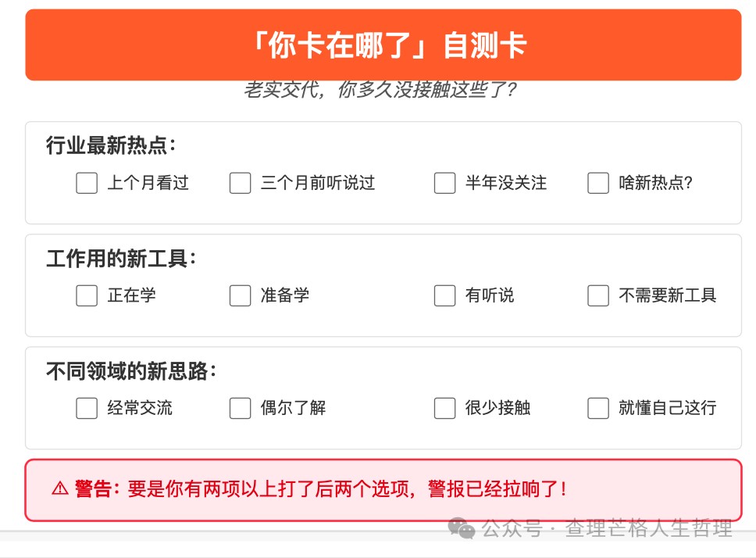Viewport: 756px width, 558px height.
Task: Click the red 警告 alert box
Action: 383,490
